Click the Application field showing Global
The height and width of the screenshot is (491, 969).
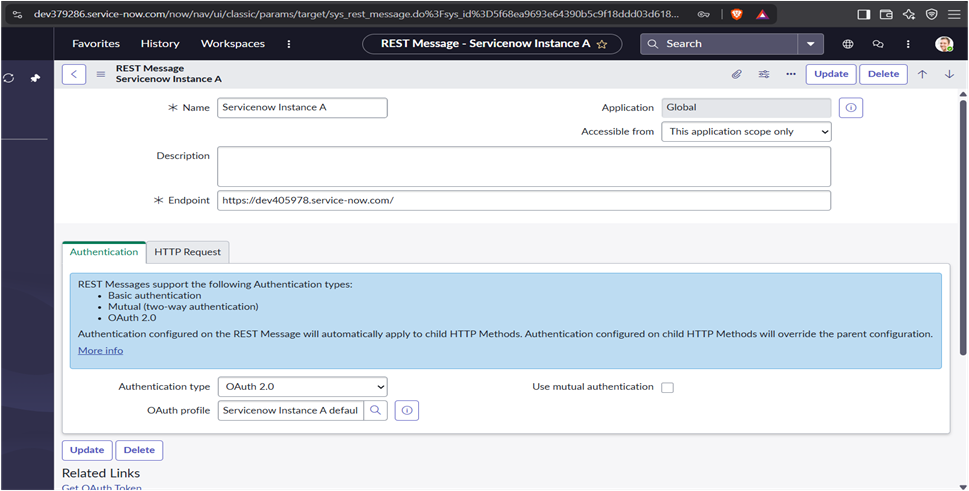click(x=746, y=107)
